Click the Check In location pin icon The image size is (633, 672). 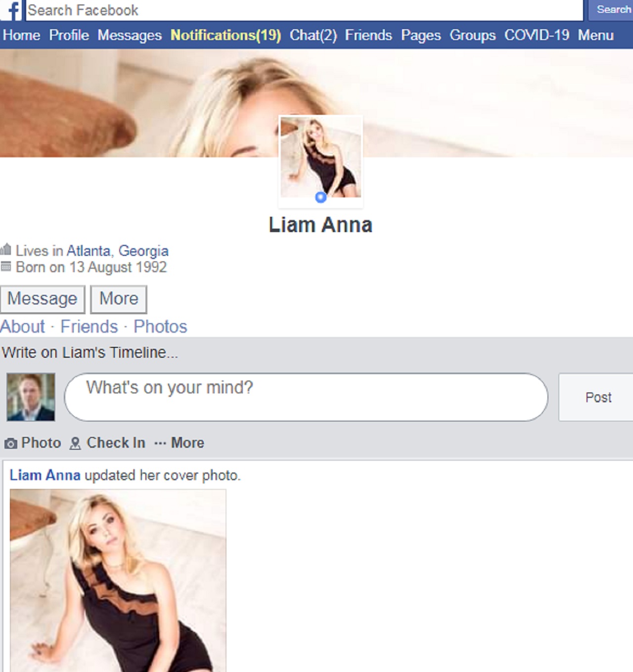click(75, 443)
